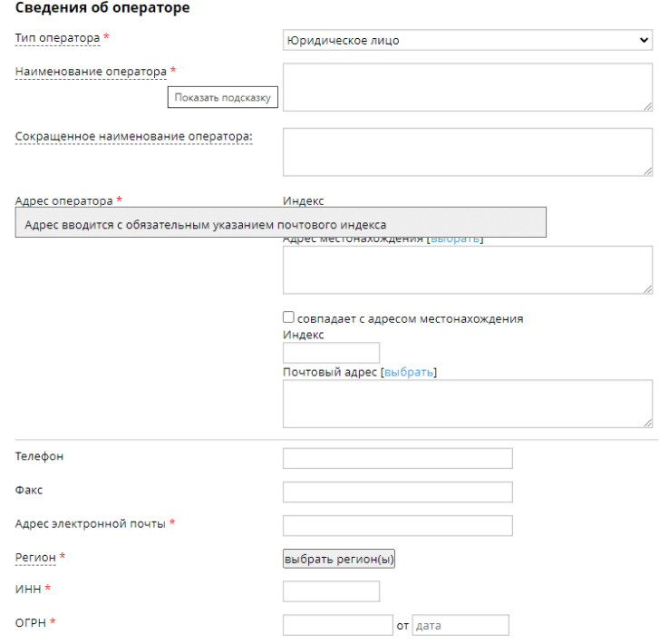Image resolution: width=669 pixels, height=644 pixels.
Task: Check совпадает с адресом местонахождения checkbox
Action: [x=289, y=318]
